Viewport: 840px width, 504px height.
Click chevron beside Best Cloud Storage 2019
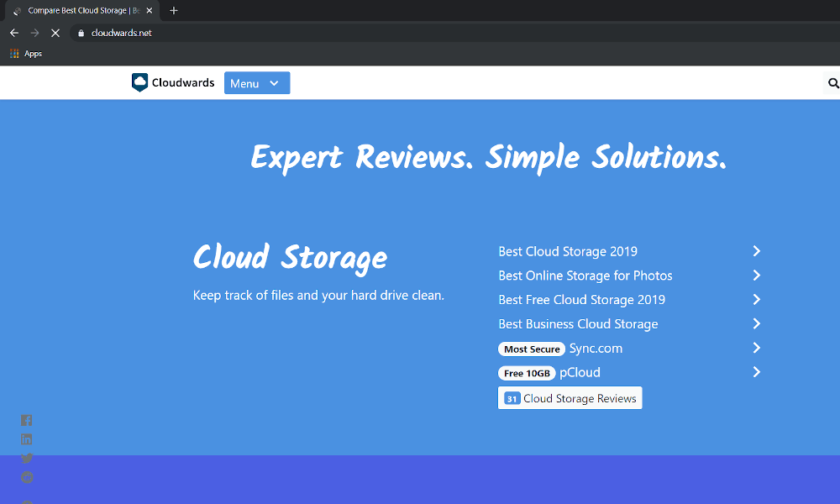pyautogui.click(x=756, y=251)
